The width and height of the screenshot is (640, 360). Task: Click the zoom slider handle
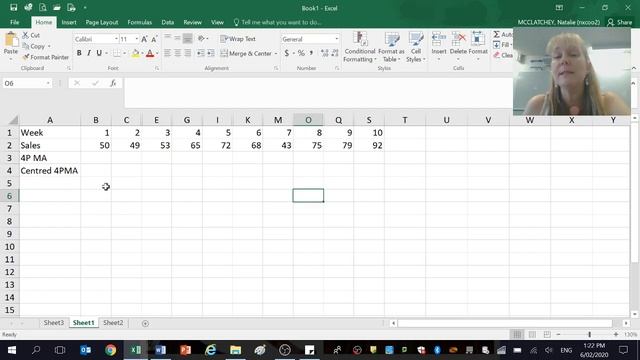589,334
